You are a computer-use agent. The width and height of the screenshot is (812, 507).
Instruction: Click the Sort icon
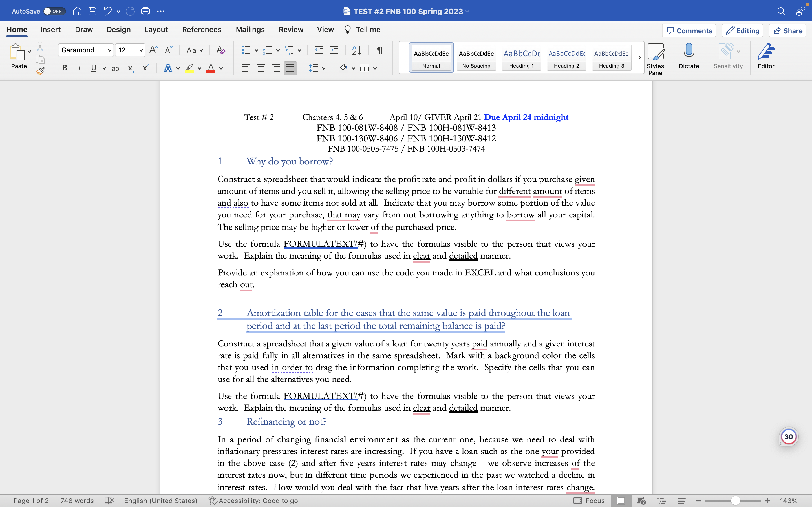[x=357, y=50]
